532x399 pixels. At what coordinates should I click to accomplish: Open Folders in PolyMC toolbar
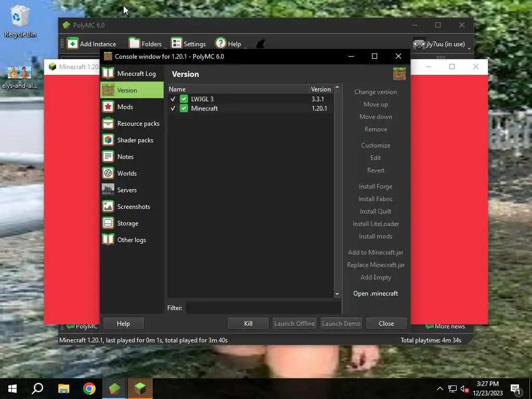coord(145,44)
